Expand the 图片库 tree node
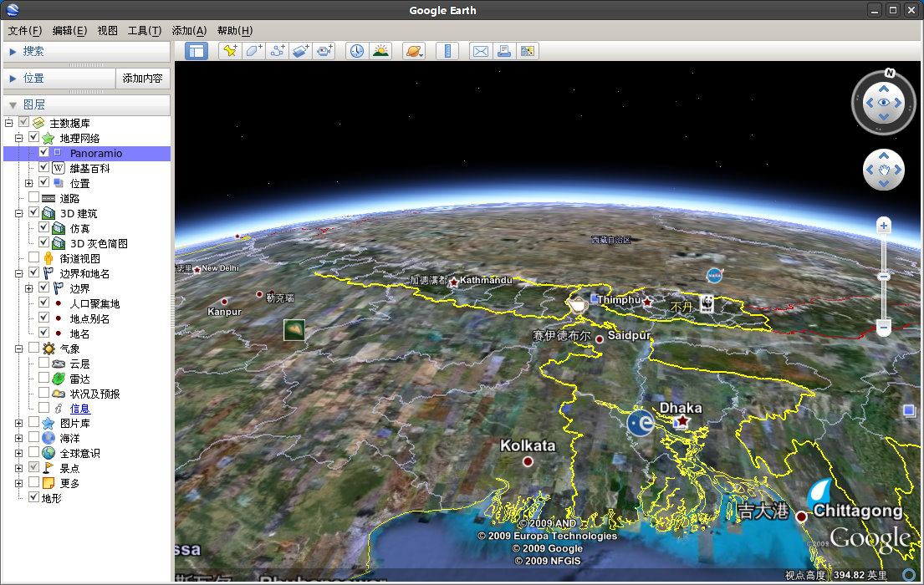 (x=19, y=423)
